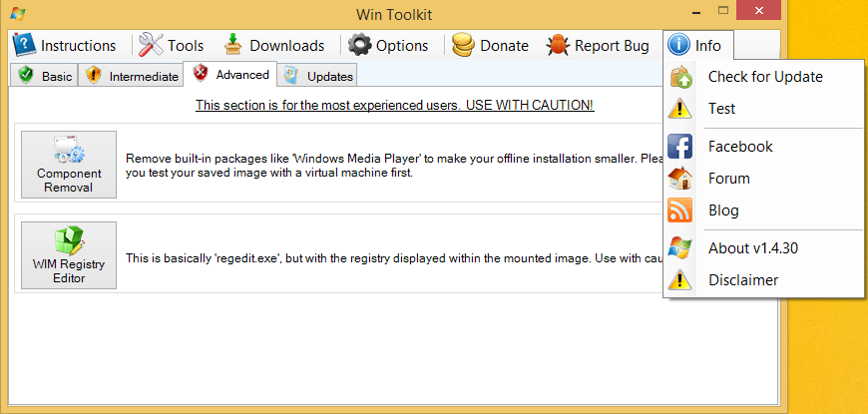Switch to the Basic tab
The image size is (868, 414).
(x=44, y=76)
